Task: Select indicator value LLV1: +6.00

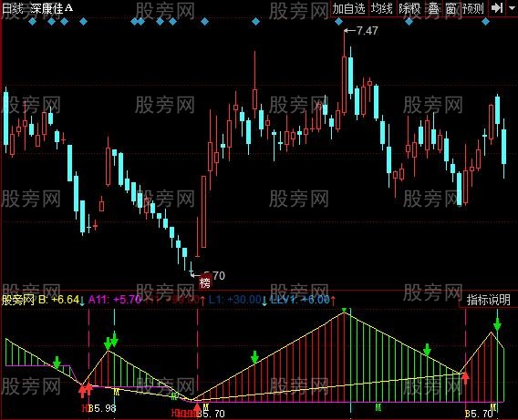Action: point(300,300)
